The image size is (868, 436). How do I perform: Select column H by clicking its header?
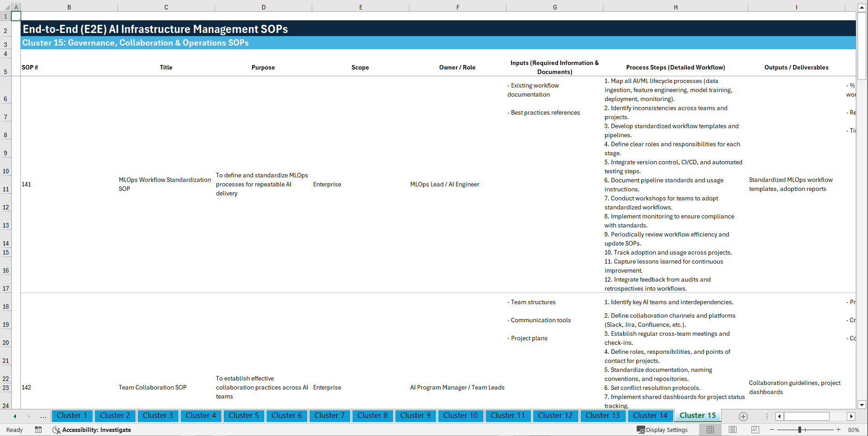(x=675, y=7)
